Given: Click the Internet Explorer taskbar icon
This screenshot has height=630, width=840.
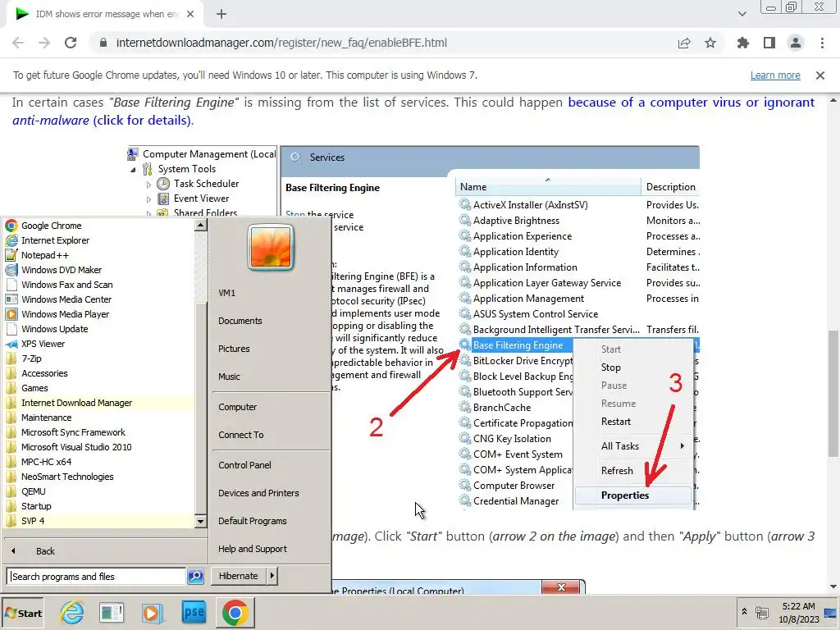Looking at the screenshot, I should point(72,612).
